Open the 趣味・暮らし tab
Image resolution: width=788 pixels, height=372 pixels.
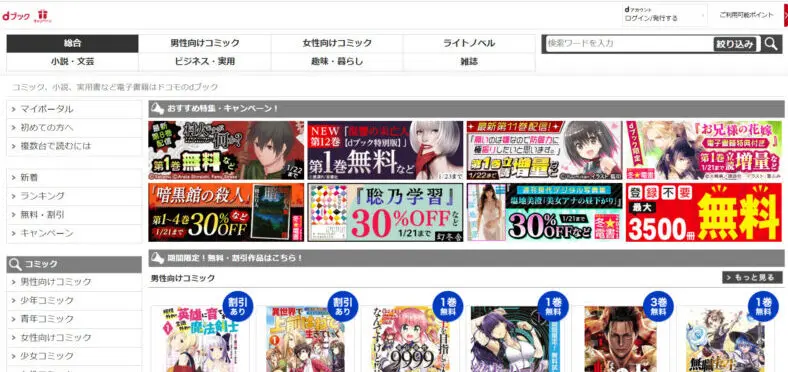(x=337, y=62)
